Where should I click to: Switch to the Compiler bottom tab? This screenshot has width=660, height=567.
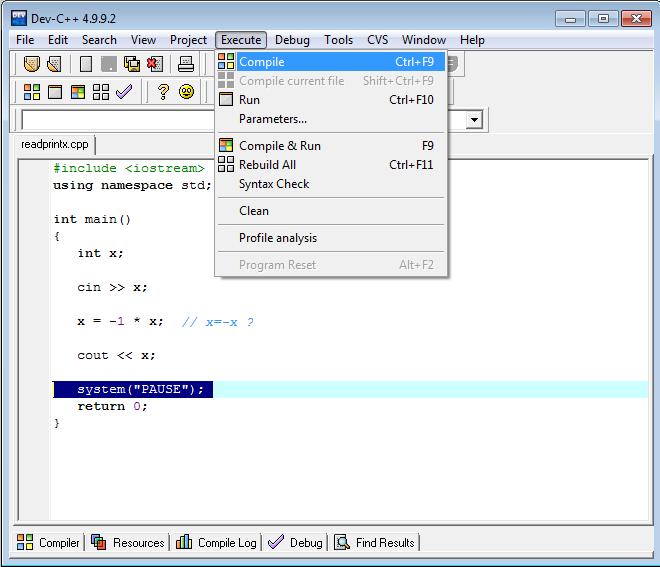pos(48,542)
